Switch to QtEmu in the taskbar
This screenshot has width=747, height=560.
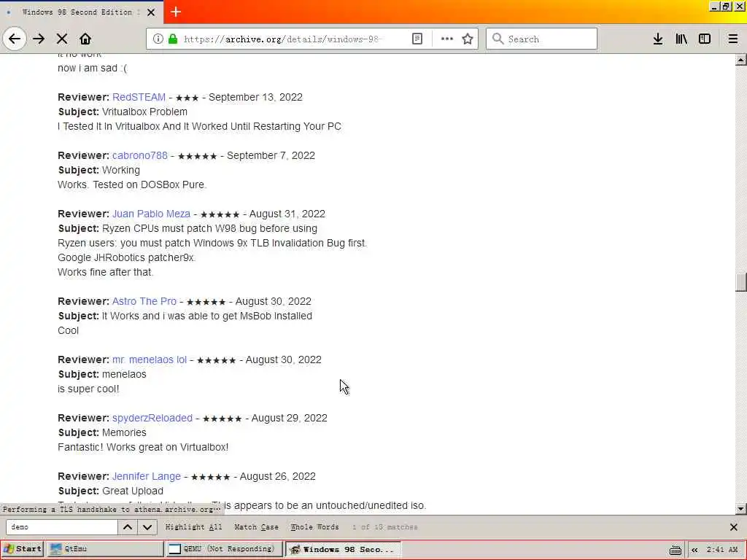point(105,549)
